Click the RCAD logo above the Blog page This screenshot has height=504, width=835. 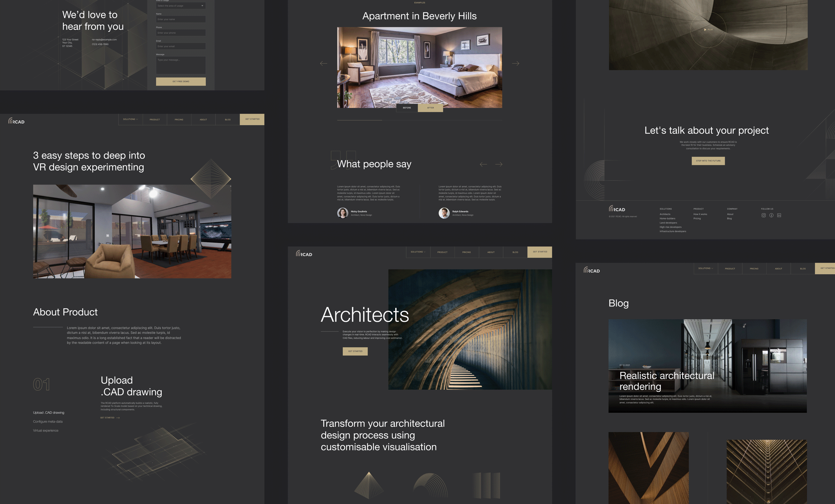(x=593, y=270)
